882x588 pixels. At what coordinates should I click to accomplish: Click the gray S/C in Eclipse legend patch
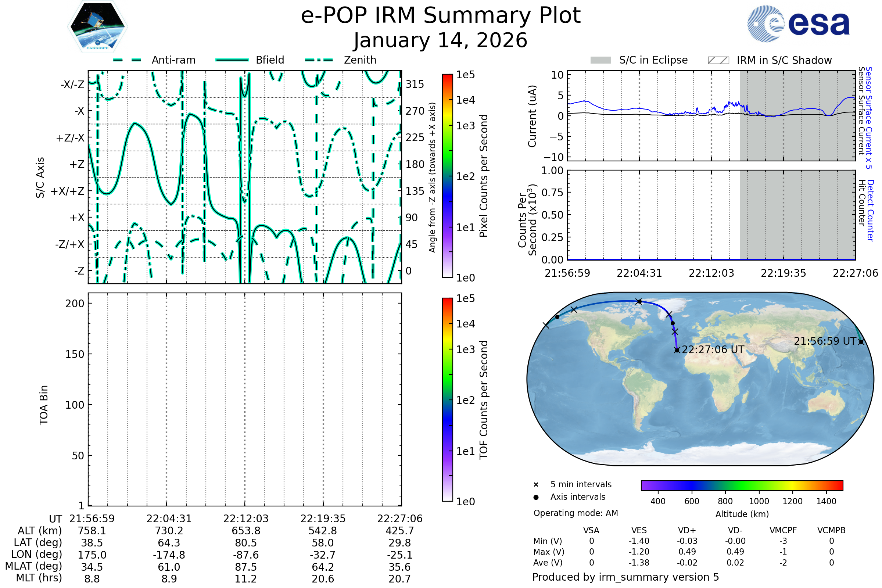click(601, 60)
